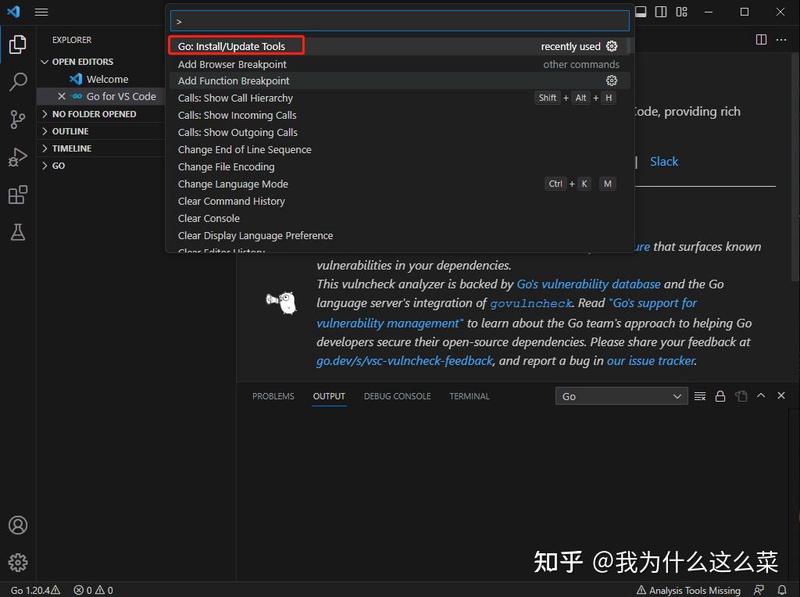Click the notifications bell in status bar
The height and width of the screenshot is (597, 800).
[782, 590]
